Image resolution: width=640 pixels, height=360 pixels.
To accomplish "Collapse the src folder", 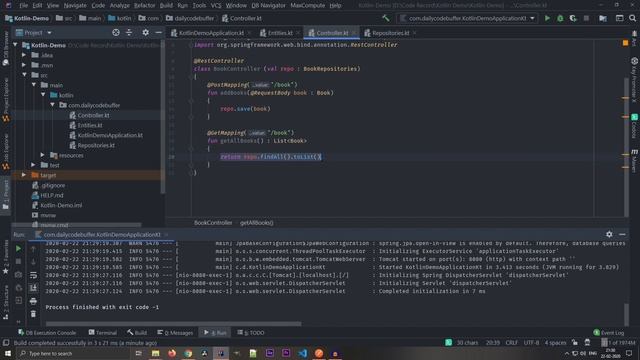I will click(24, 75).
